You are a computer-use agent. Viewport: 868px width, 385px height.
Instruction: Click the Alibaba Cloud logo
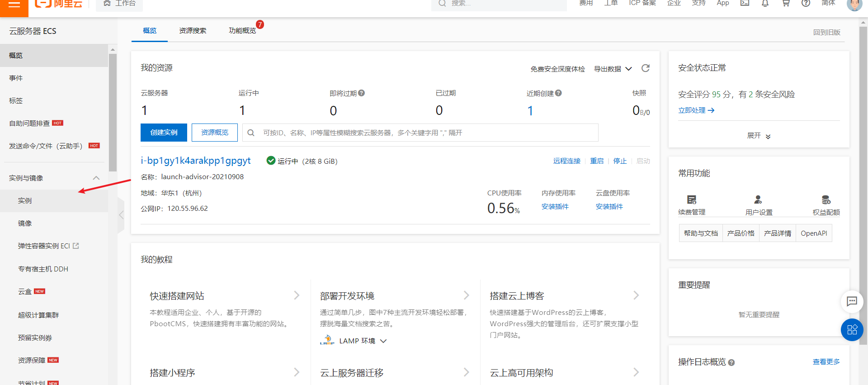(x=59, y=3)
